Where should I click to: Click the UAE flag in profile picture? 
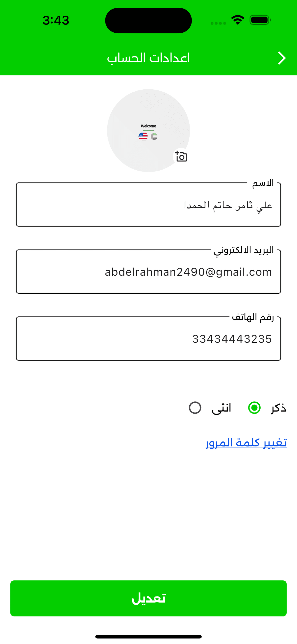pos(154,136)
